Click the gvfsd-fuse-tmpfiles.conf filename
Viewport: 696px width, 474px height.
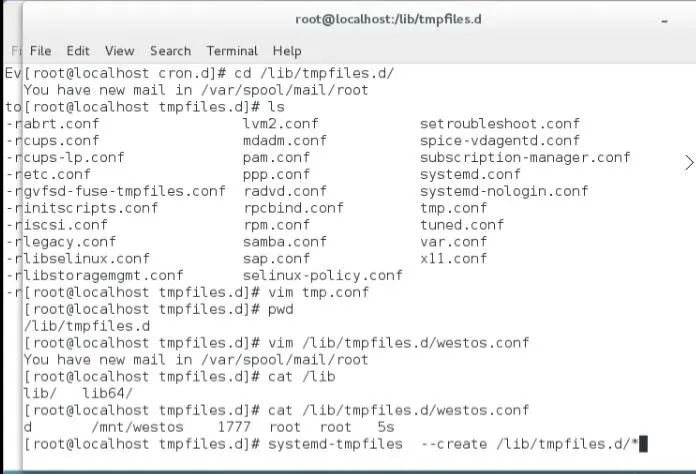(125, 191)
